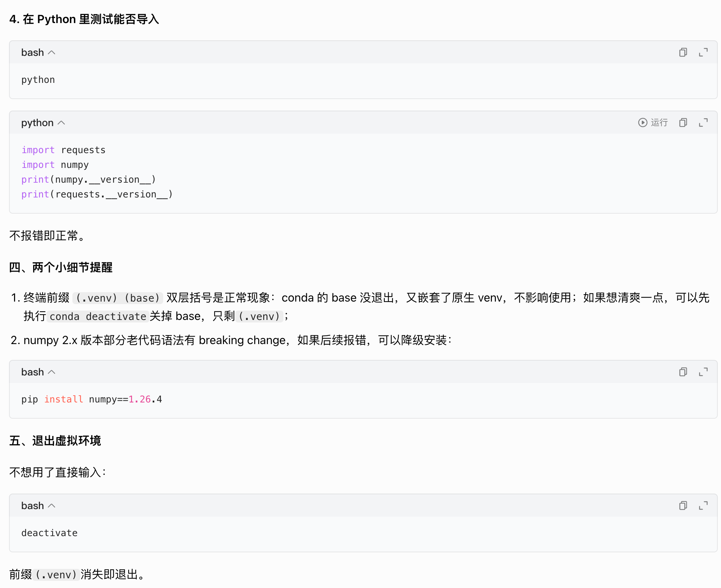Screen dimensions: 721x588
Task: Expand the Python code block to fullscreen
Action: [703, 123]
